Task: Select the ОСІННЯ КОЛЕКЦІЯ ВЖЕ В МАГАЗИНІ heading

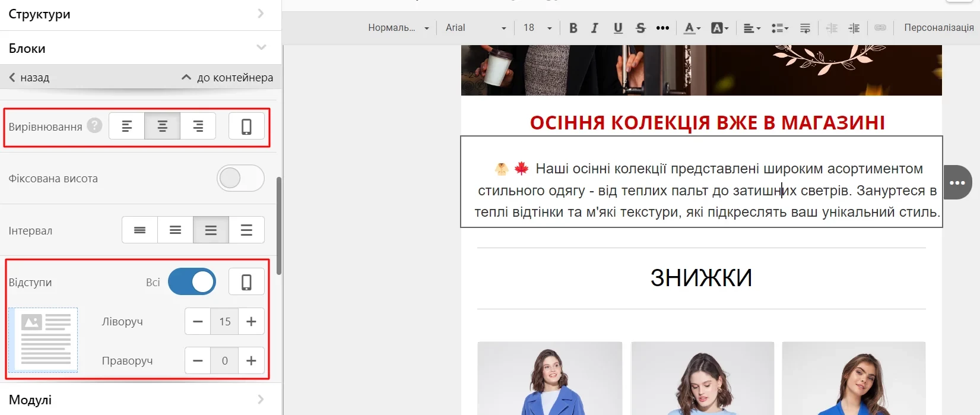Action: (707, 122)
